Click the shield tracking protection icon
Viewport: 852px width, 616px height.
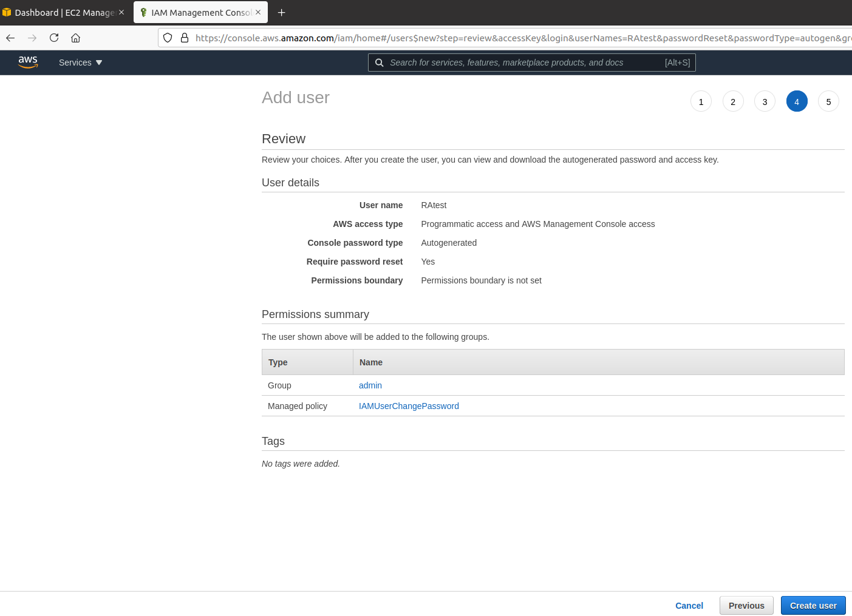(168, 38)
